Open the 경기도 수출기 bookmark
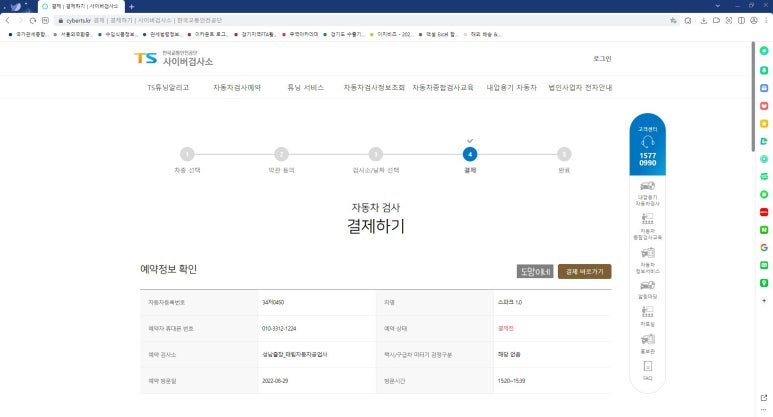773x417 pixels. click(344, 35)
